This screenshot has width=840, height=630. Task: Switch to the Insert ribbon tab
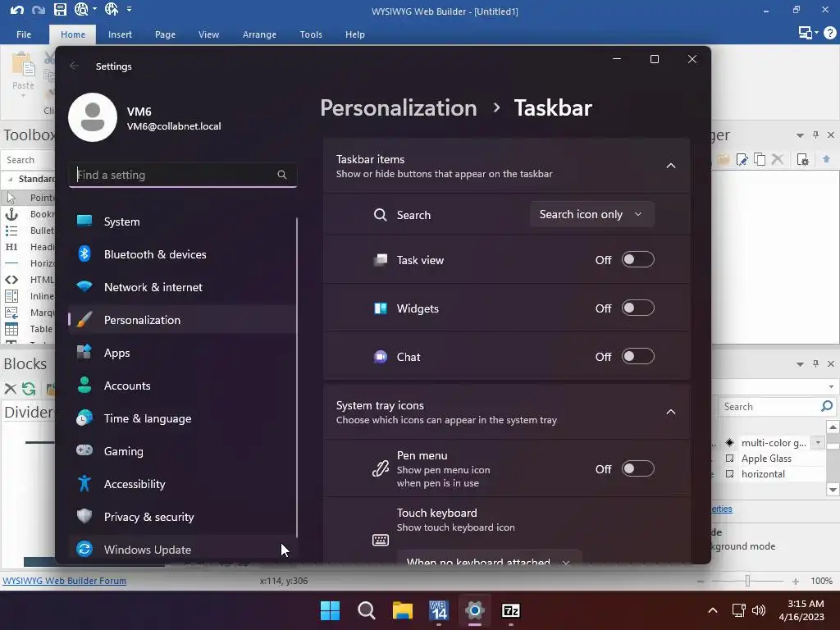pos(120,34)
